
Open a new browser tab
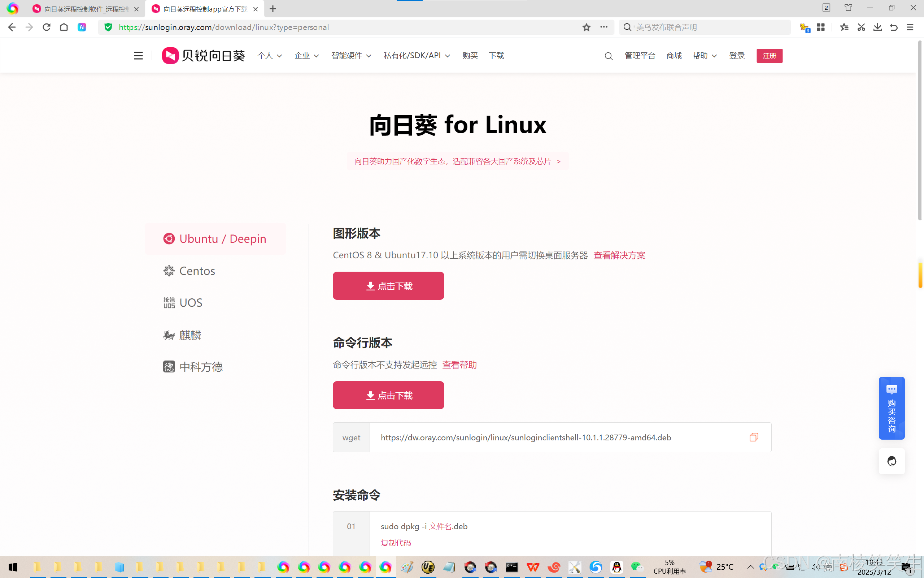pos(273,8)
